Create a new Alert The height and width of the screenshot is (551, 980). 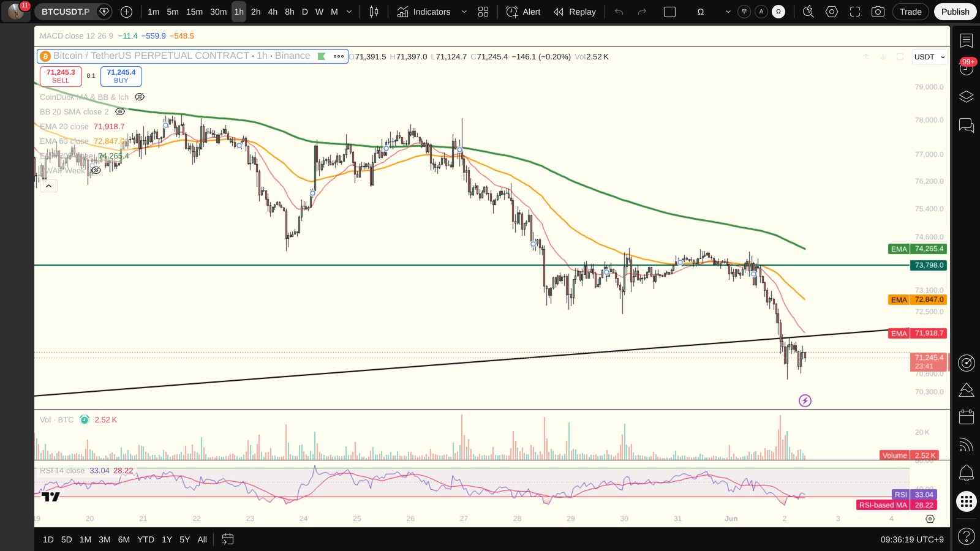click(x=524, y=12)
